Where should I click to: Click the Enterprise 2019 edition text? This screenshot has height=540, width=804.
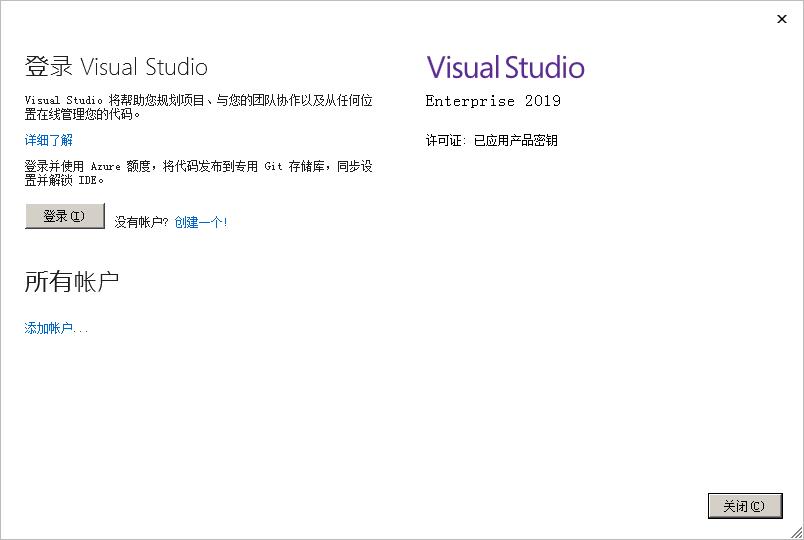493,101
